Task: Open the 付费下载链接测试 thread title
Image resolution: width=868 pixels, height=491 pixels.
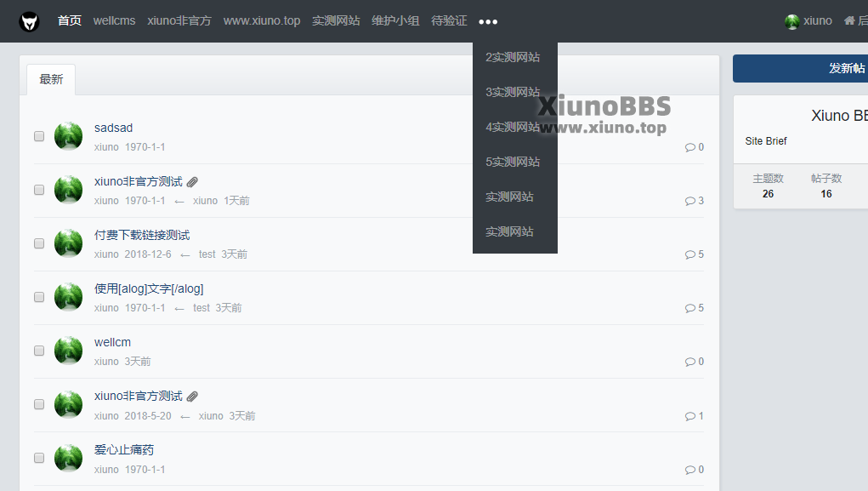Action: 142,235
